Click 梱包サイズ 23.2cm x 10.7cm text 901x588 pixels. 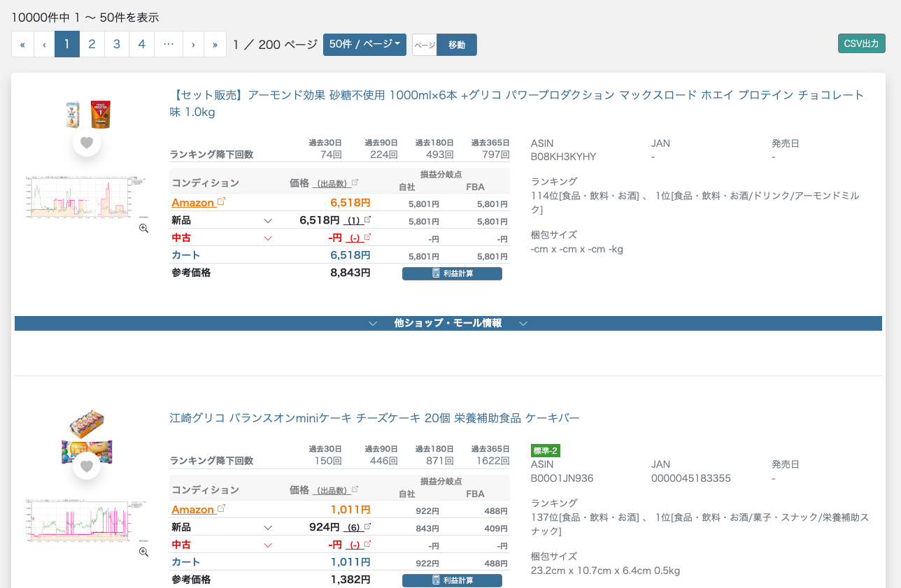point(605,571)
